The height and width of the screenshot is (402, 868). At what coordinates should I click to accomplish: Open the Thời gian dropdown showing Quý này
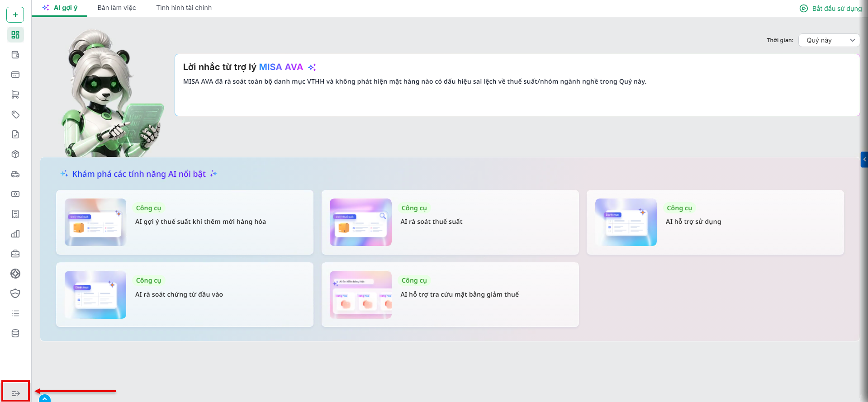tap(829, 40)
